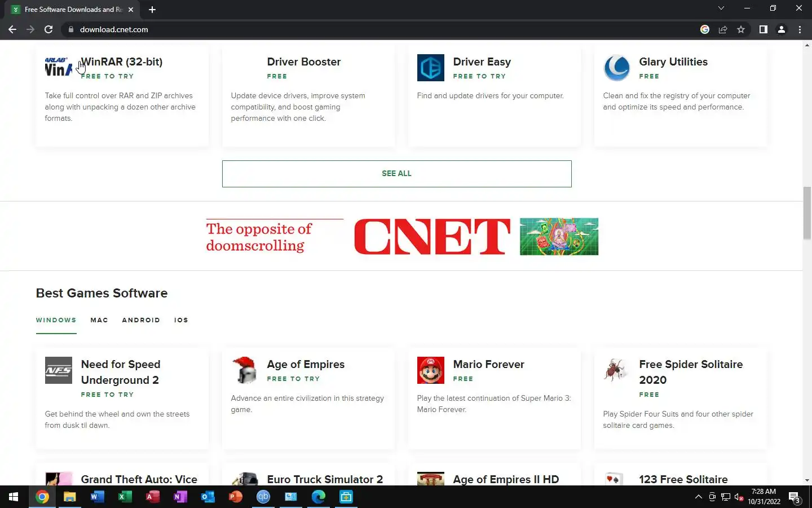Image resolution: width=812 pixels, height=508 pixels.
Task: Click the SEE ALL button
Action: (396, 174)
